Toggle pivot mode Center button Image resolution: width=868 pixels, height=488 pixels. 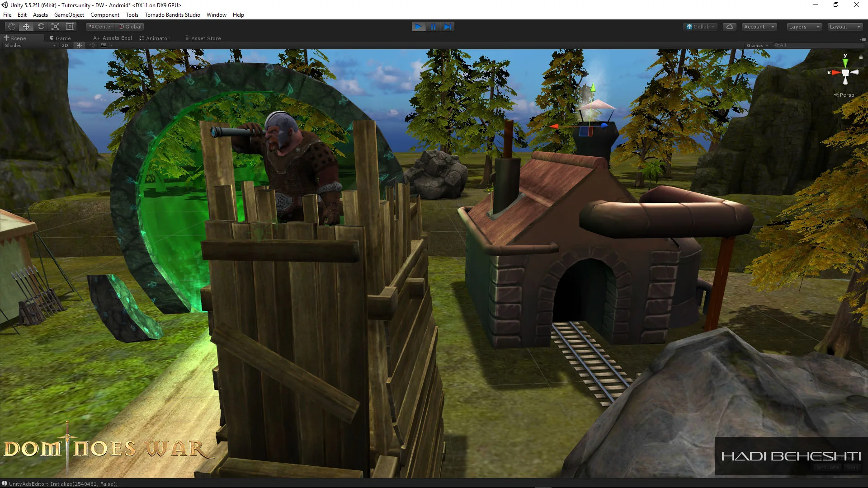pyautogui.click(x=101, y=27)
